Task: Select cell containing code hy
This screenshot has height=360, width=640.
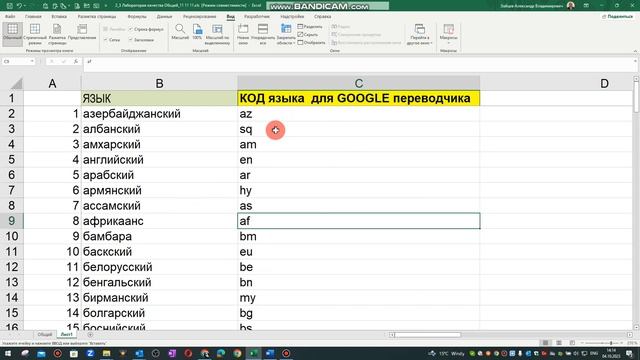Action: click(x=358, y=190)
